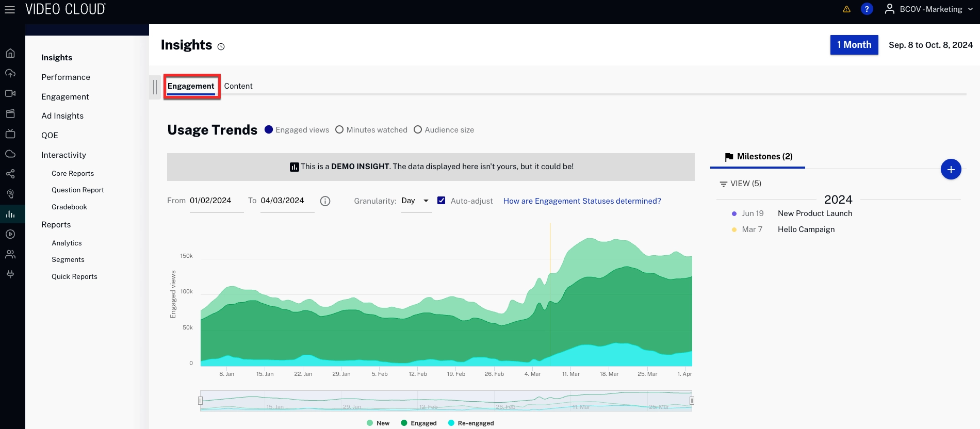The width and height of the screenshot is (980, 429).
Task: Click the Home icon in sidebar
Action: tap(10, 53)
